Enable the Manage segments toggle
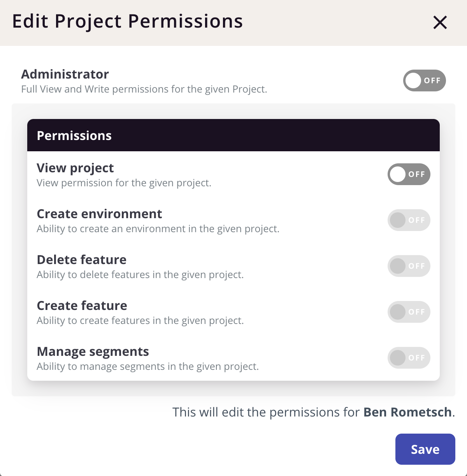467x476 pixels. 409,358
